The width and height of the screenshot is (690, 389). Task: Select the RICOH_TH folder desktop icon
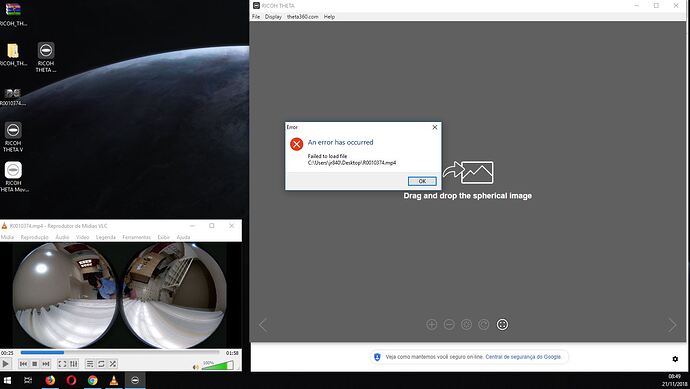13,55
